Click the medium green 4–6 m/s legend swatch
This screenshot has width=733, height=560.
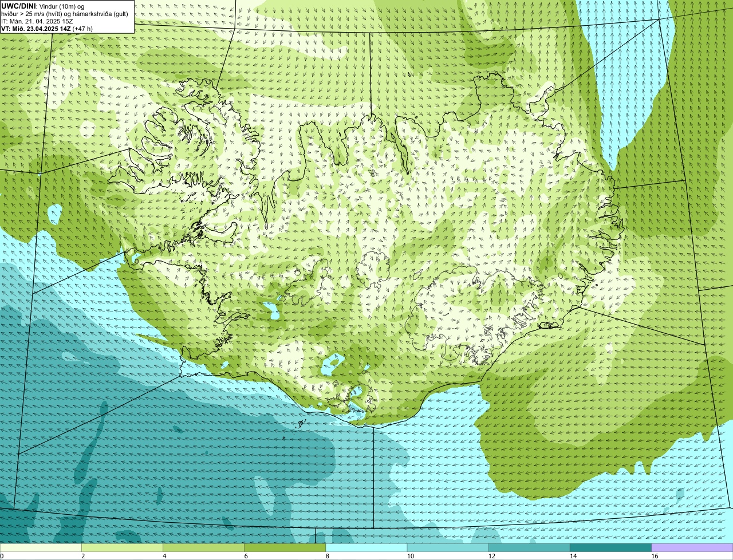tap(203, 547)
